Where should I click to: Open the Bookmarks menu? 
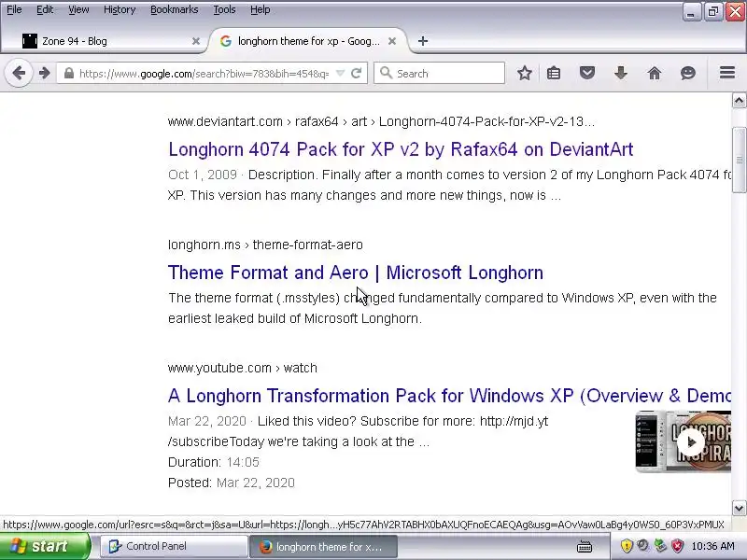coord(175,9)
